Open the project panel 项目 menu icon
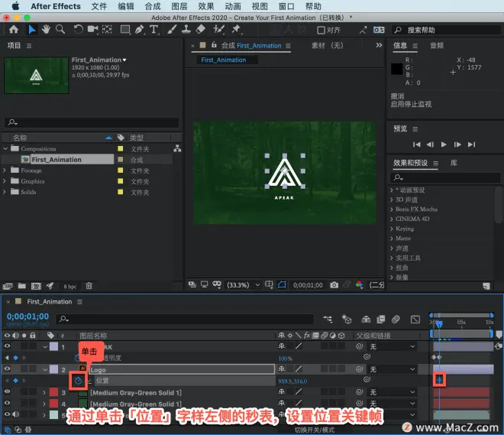 29,46
